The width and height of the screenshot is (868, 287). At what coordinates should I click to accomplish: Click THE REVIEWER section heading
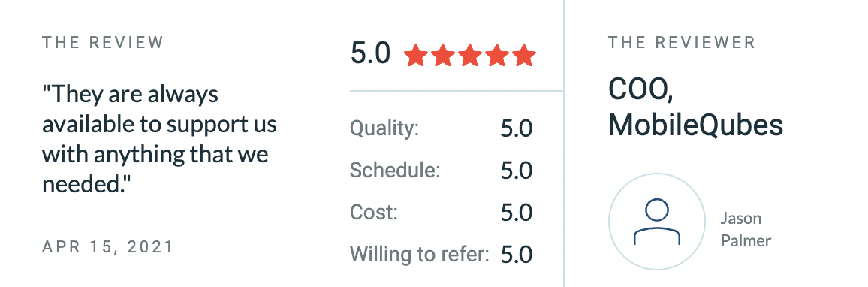682,43
